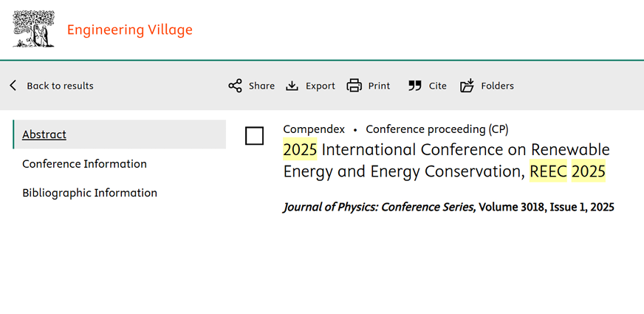Click Journal of Physics: Conference Series source
644x314 pixels.
[x=379, y=208]
